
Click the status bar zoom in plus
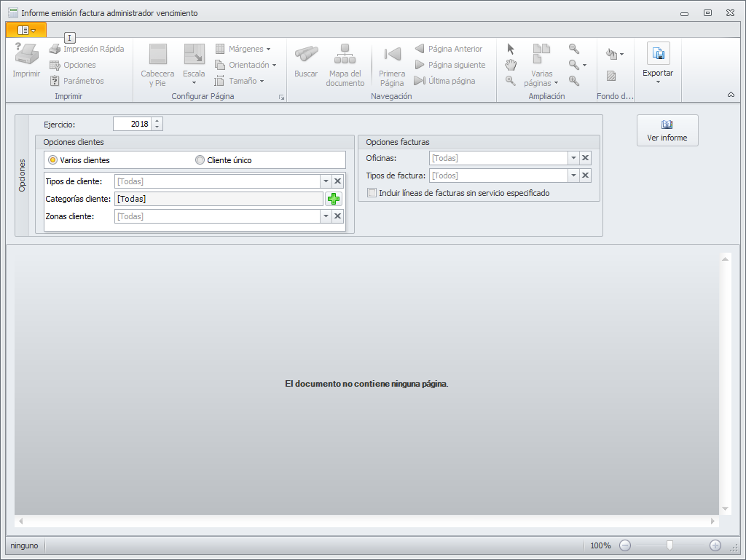coord(715,545)
